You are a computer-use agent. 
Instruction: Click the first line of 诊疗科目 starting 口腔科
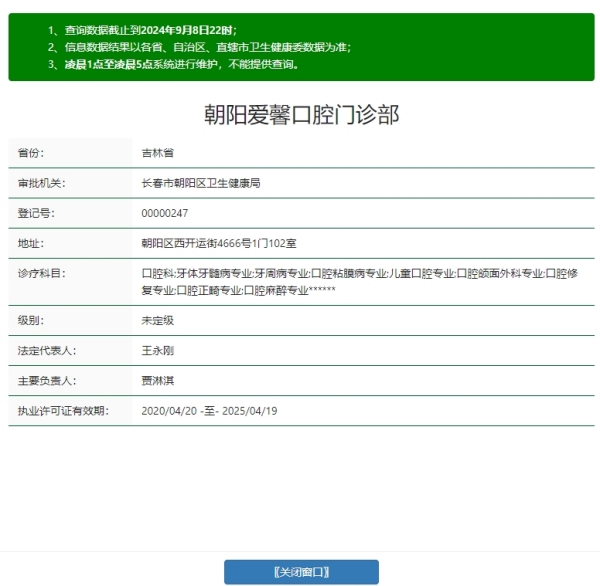(359, 273)
